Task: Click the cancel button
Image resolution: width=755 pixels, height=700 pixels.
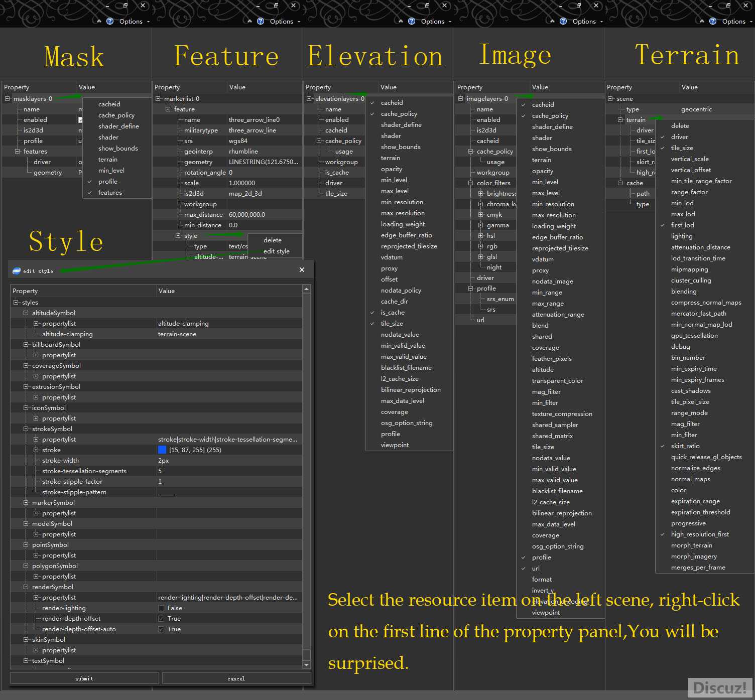Action: (x=236, y=678)
